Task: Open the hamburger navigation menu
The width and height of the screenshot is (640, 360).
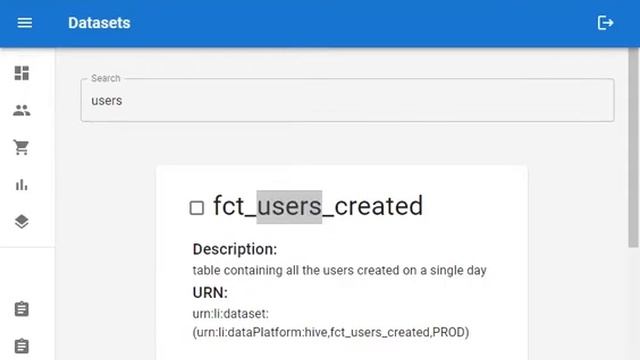Action: (24, 23)
